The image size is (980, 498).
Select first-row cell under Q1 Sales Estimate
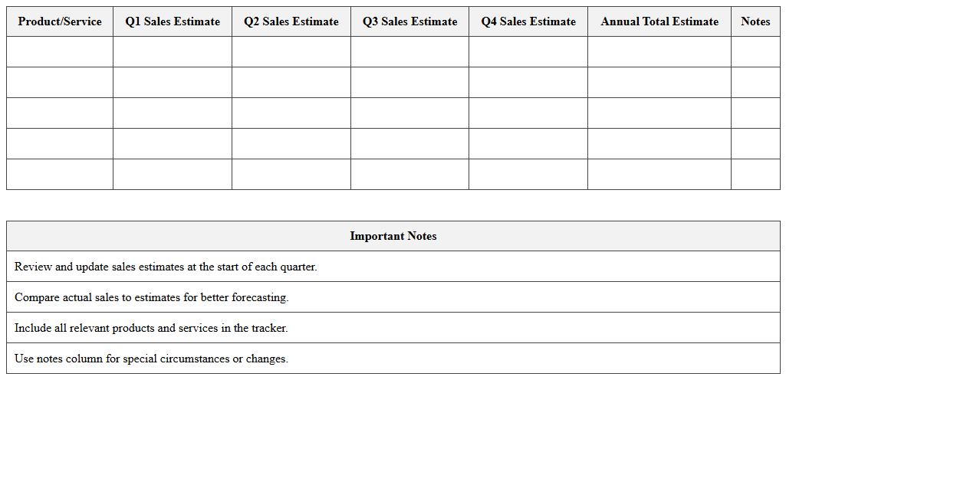(x=173, y=52)
